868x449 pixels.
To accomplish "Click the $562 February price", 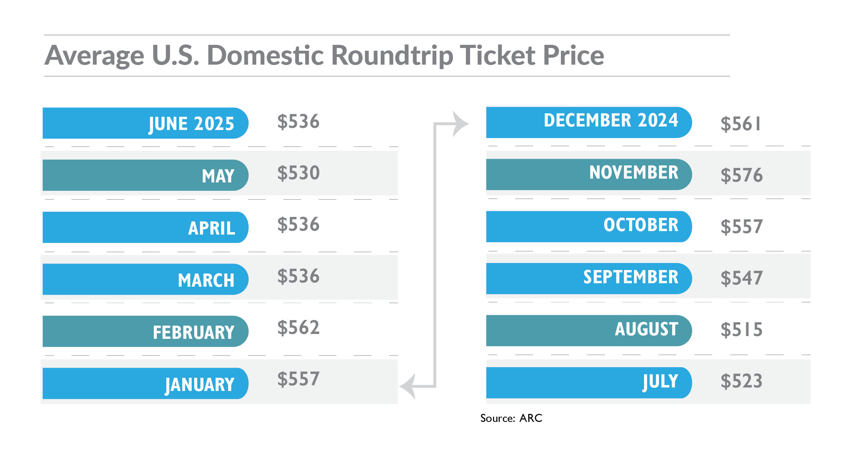I will tap(298, 328).
